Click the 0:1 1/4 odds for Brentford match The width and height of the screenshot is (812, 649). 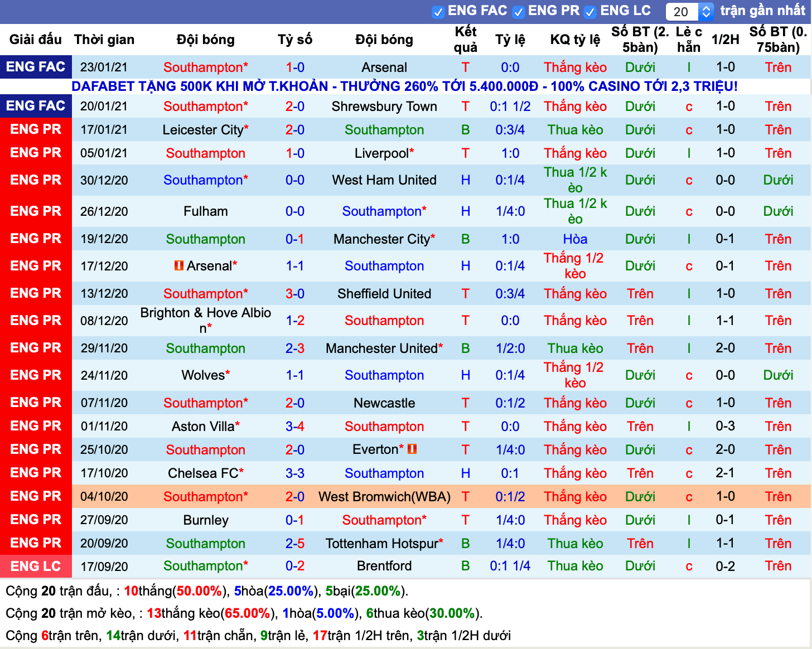click(510, 566)
